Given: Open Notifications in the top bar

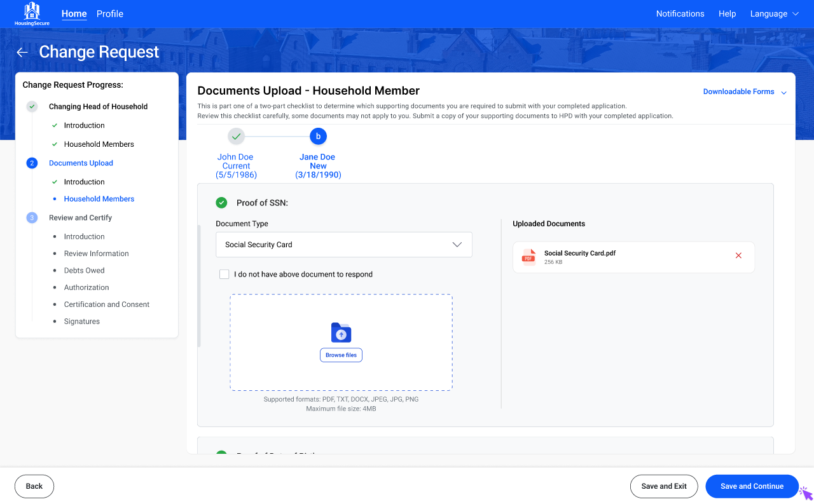Looking at the screenshot, I should (680, 14).
